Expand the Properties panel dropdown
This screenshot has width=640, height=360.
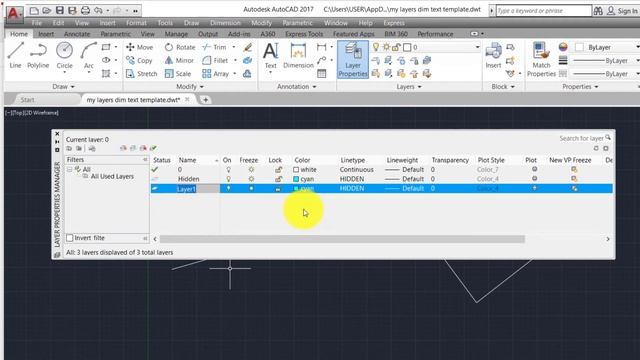click(x=580, y=87)
